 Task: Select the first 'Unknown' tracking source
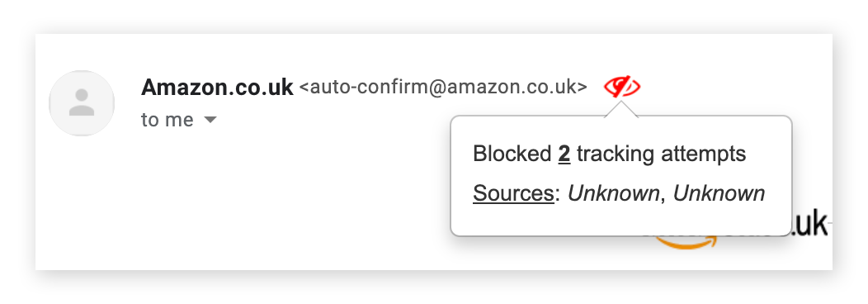[613, 193]
